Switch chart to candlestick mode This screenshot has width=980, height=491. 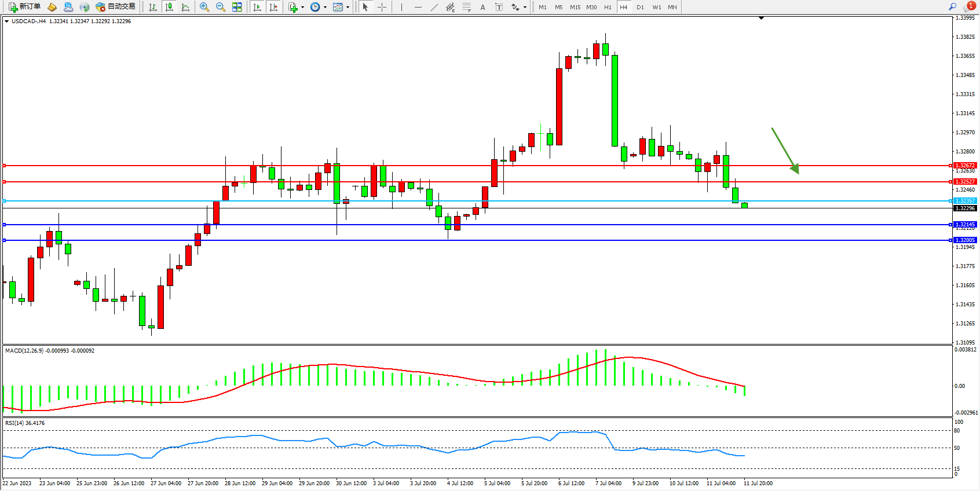point(169,7)
